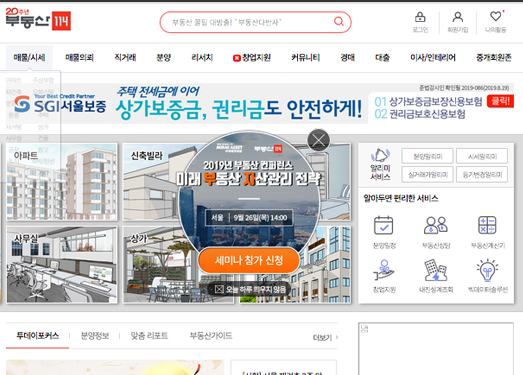Open the 빅데이터솔루션 lightbulb icon
Image resolution: width=523 pixels, height=375 pixels.
(x=487, y=270)
